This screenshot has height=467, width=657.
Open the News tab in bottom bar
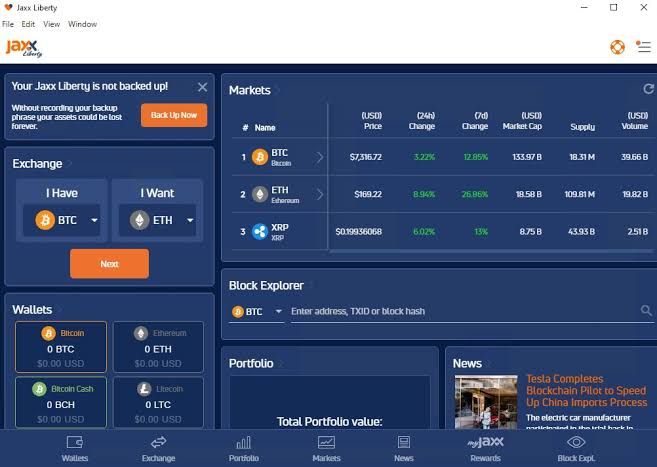(x=404, y=449)
